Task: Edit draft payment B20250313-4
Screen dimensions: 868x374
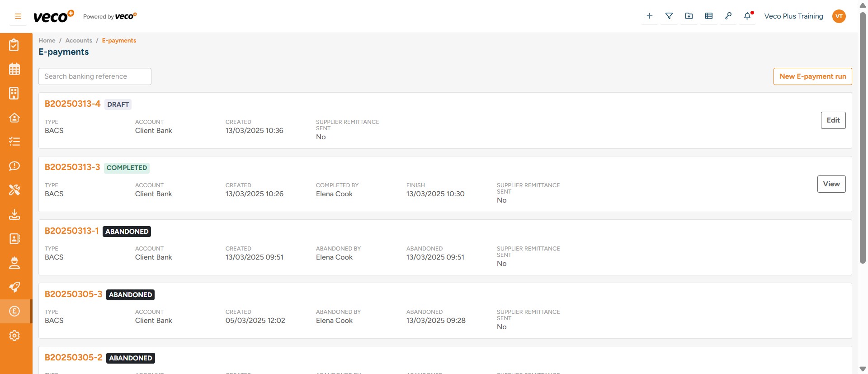Action: [x=833, y=120]
